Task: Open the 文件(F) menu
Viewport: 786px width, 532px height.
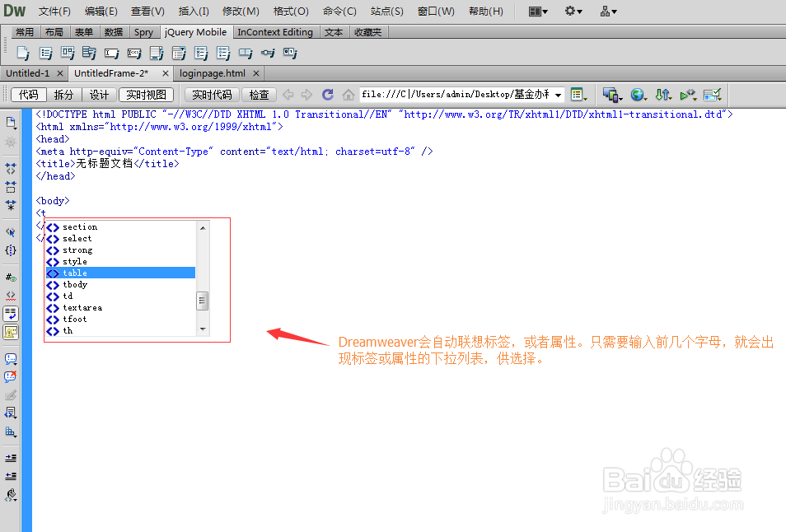Action: 54,11
